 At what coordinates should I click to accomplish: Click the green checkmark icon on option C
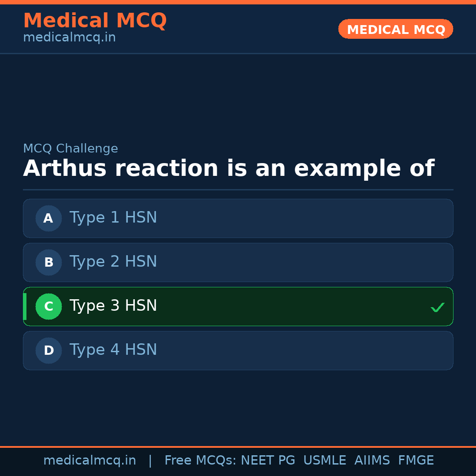438,307
